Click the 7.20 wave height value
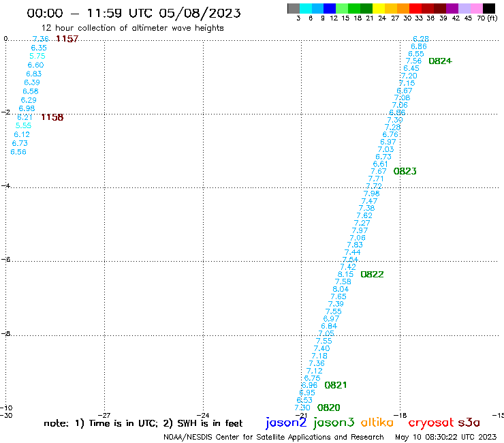The image size is (504, 443). pos(409,76)
